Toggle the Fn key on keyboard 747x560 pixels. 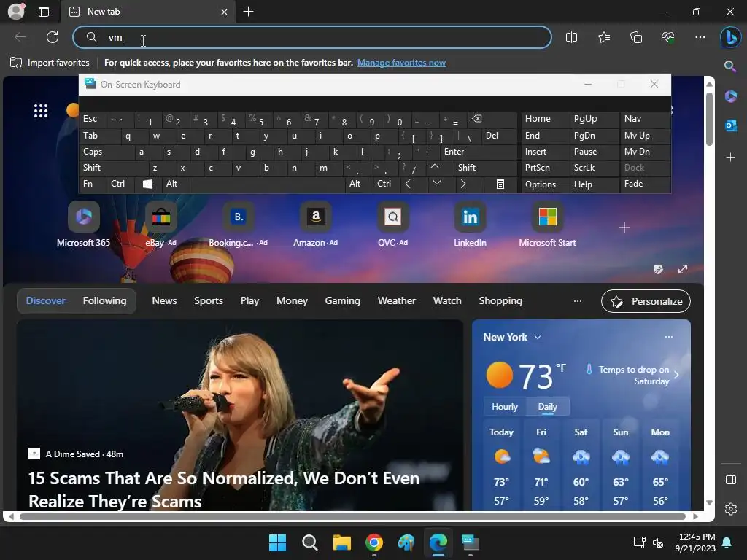(93, 184)
